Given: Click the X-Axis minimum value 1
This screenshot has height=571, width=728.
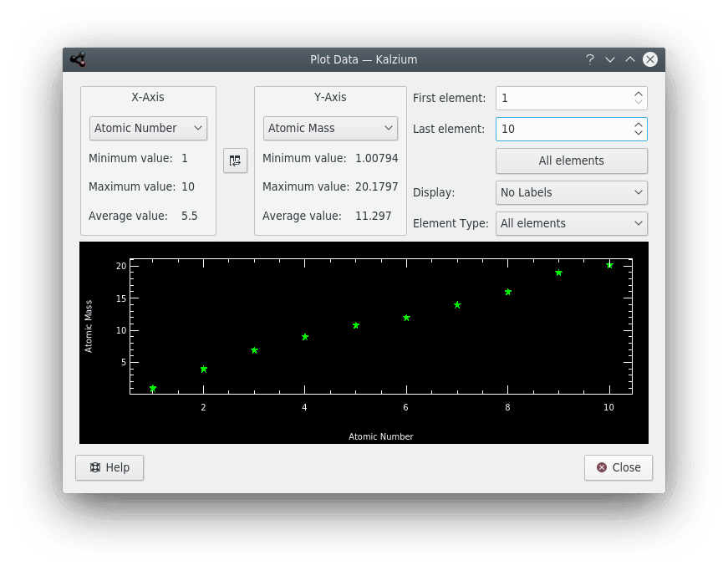Looking at the screenshot, I should 185,158.
